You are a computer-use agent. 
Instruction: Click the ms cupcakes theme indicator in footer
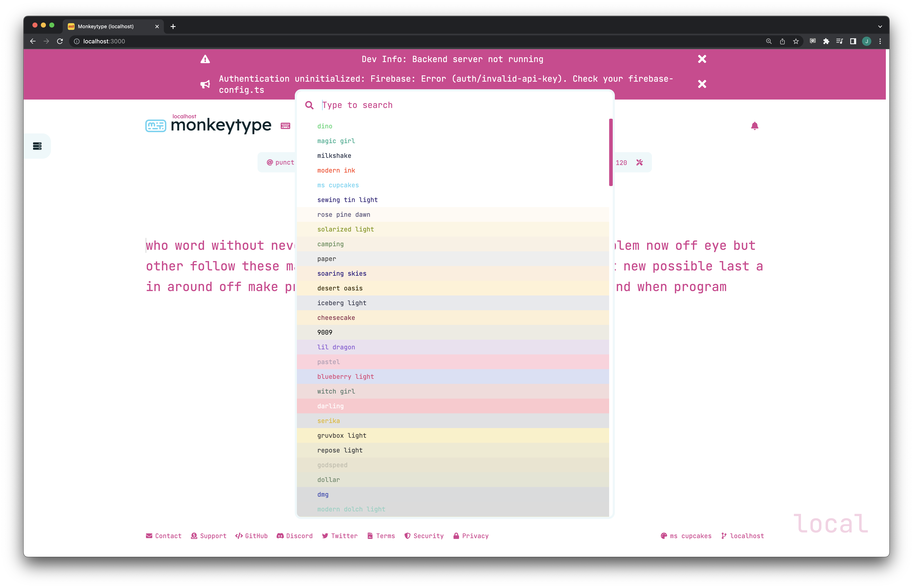[686, 536]
